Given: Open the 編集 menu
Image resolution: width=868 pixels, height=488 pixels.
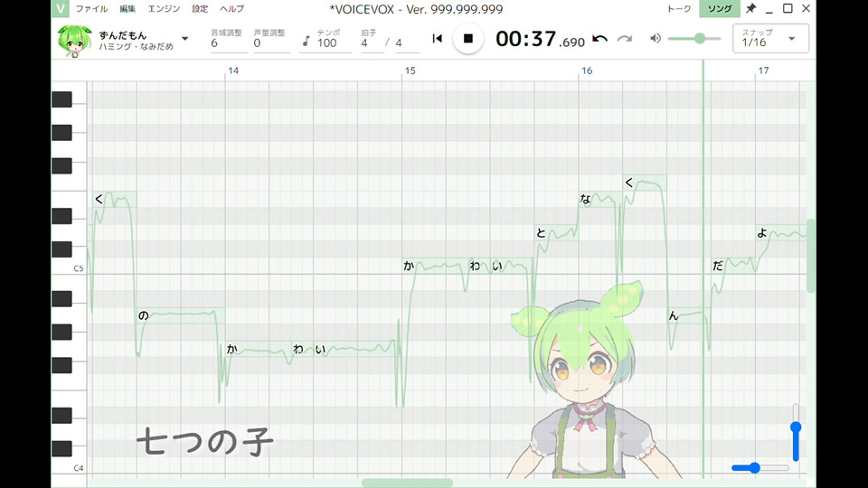Looking at the screenshot, I should pos(127,9).
